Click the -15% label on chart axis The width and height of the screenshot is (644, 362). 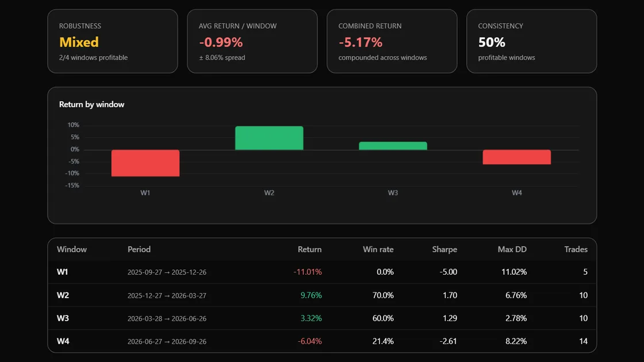coord(72,186)
